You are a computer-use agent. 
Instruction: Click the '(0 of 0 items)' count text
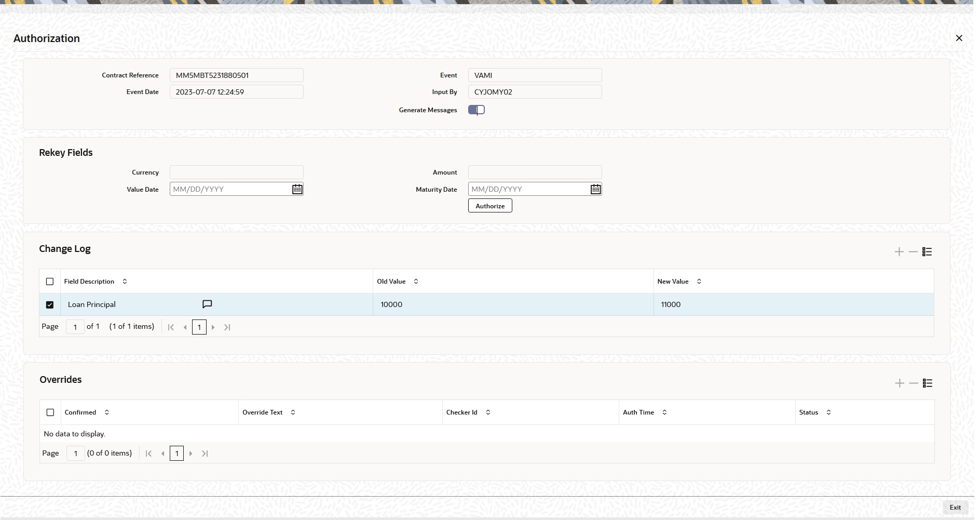(x=110, y=453)
